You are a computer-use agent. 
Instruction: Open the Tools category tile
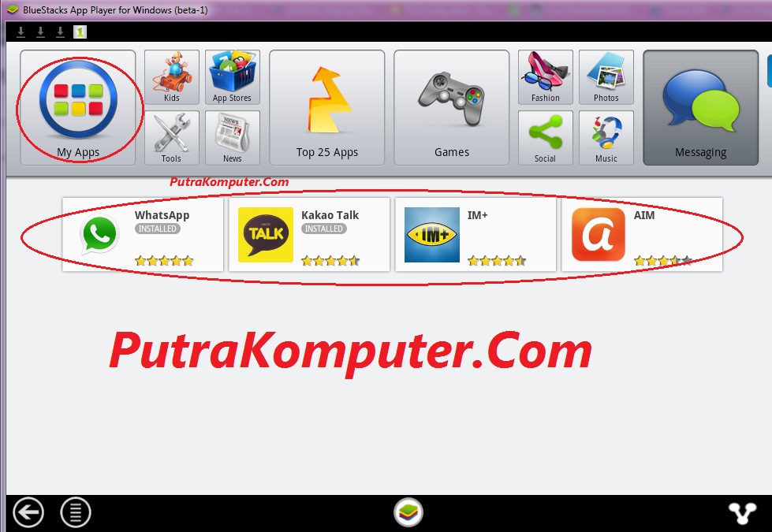click(172, 138)
